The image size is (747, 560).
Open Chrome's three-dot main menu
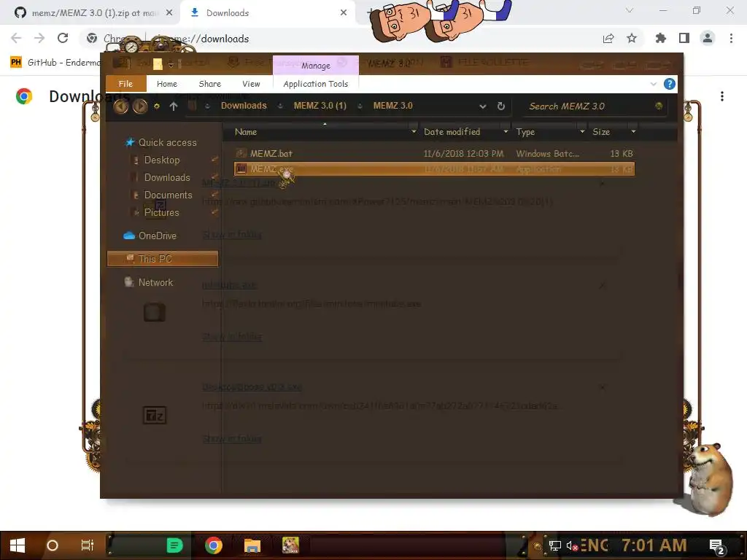pyautogui.click(x=731, y=38)
